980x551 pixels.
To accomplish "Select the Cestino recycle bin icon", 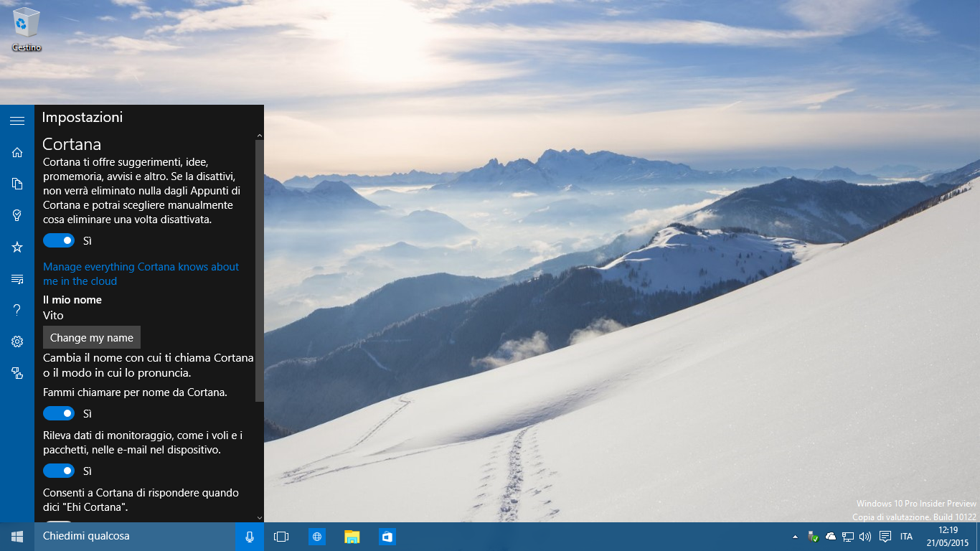I will point(27,29).
